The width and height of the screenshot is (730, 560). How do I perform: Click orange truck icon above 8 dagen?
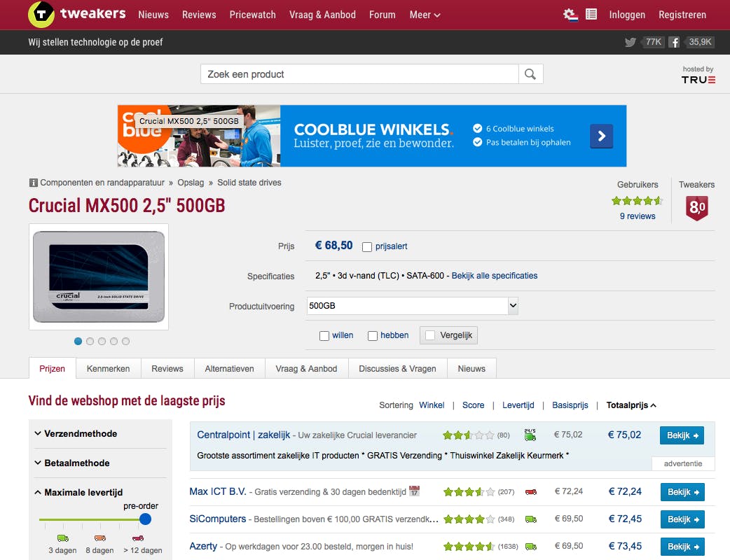click(x=99, y=538)
